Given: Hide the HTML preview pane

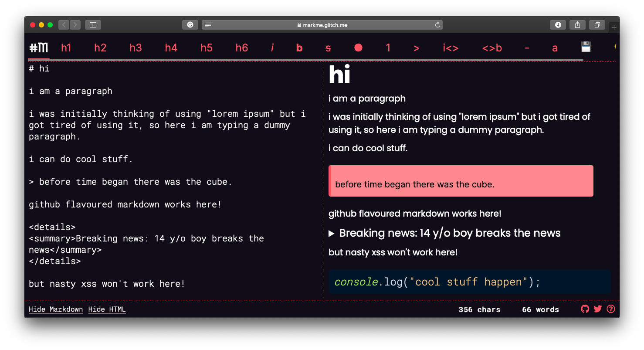Looking at the screenshot, I should (107, 309).
